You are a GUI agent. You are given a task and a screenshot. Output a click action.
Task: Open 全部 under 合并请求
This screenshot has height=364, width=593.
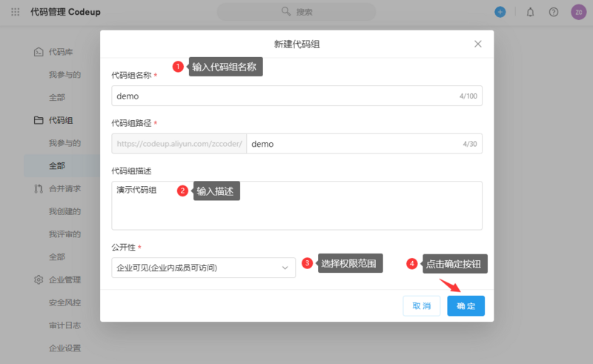[57, 257]
